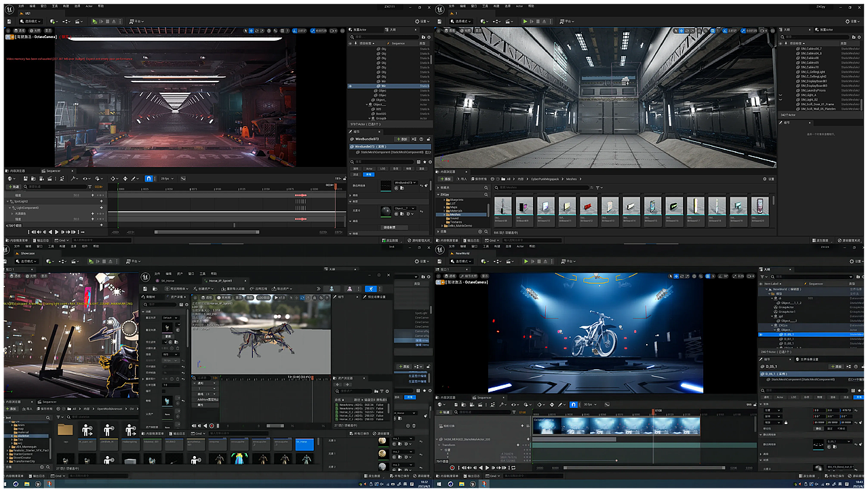
Task: Click the wrench actions icon in UE1 Sequencer
Action: coord(73,178)
